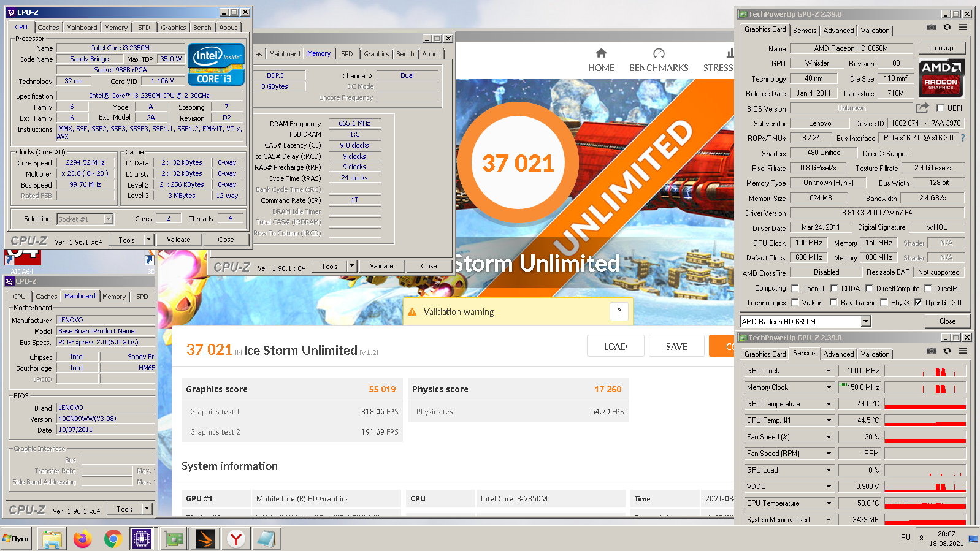Screen dimensions: 980x551
Task: Click the AMD Radeon Graphics logo
Action: pos(941,77)
